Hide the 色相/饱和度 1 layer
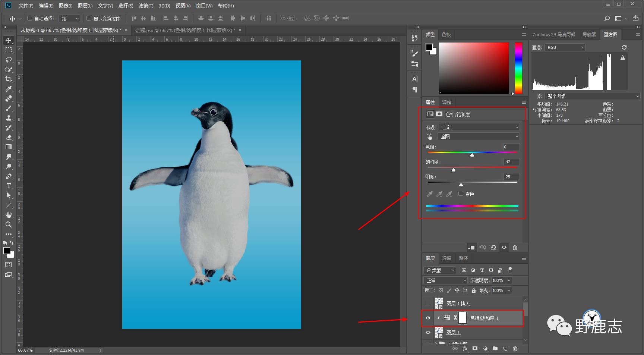The image size is (644, 355). point(428,318)
